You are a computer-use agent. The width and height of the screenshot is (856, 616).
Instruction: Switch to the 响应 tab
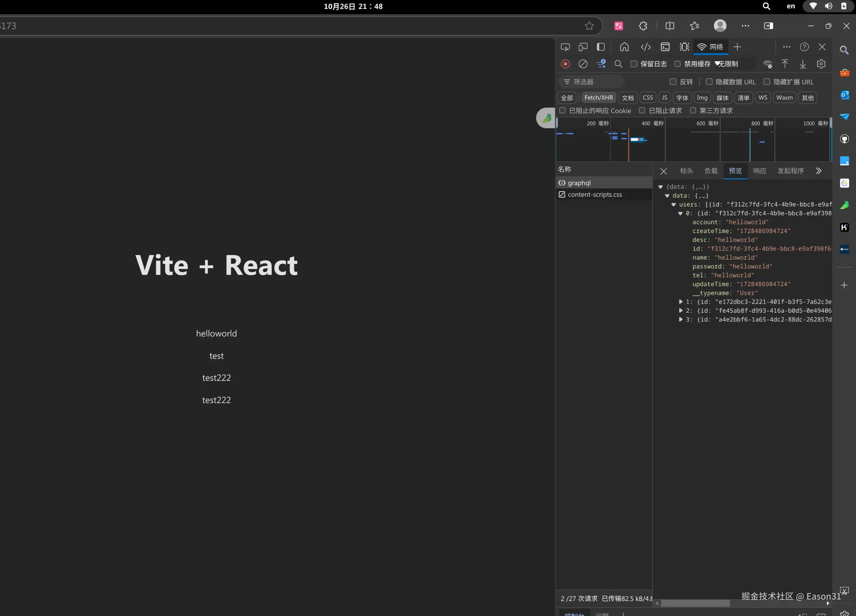[759, 171]
